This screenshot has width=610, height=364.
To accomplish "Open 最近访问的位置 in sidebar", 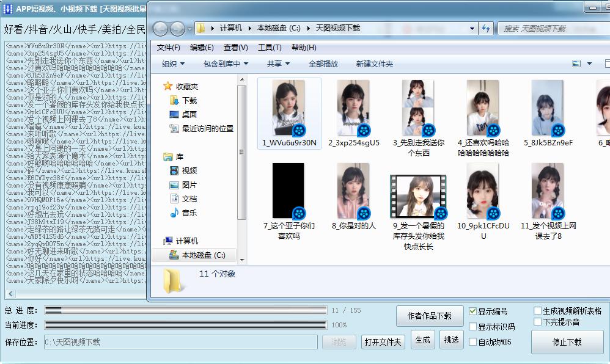I will pos(202,128).
